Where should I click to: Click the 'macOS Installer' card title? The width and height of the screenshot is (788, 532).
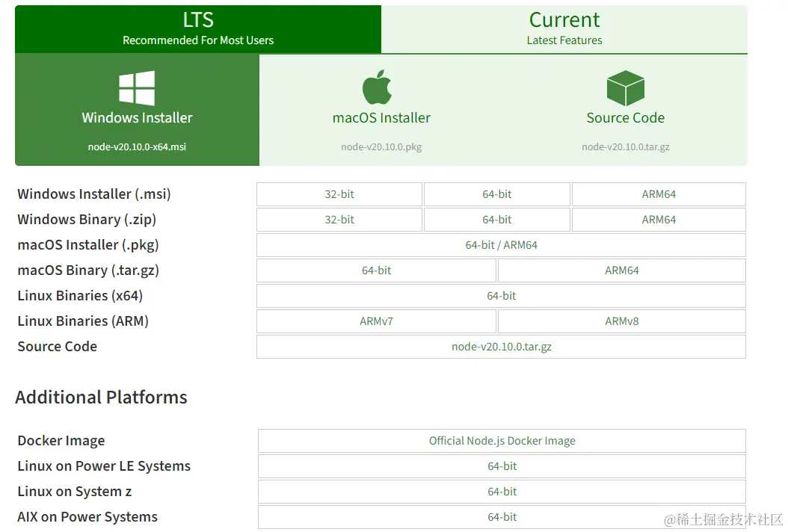[381, 117]
